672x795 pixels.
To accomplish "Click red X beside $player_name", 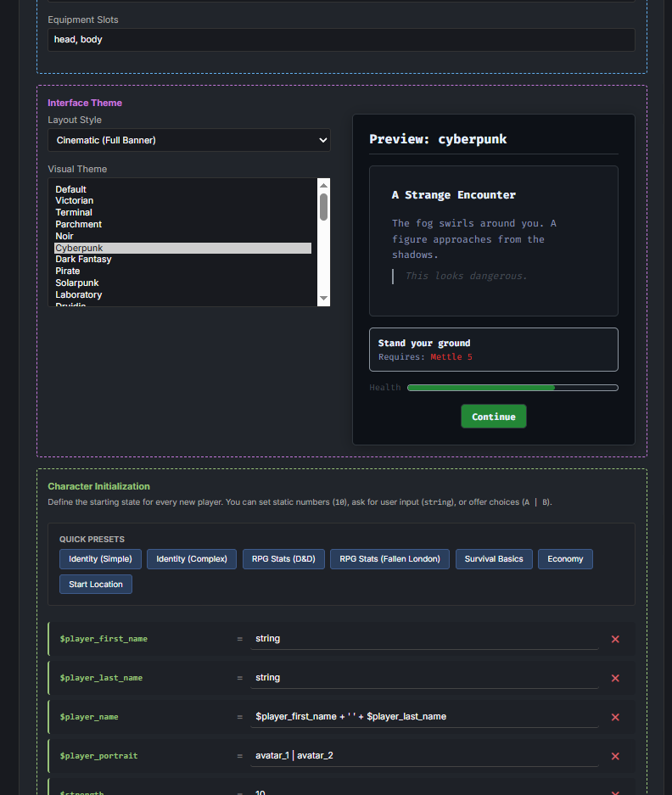I will (x=615, y=717).
